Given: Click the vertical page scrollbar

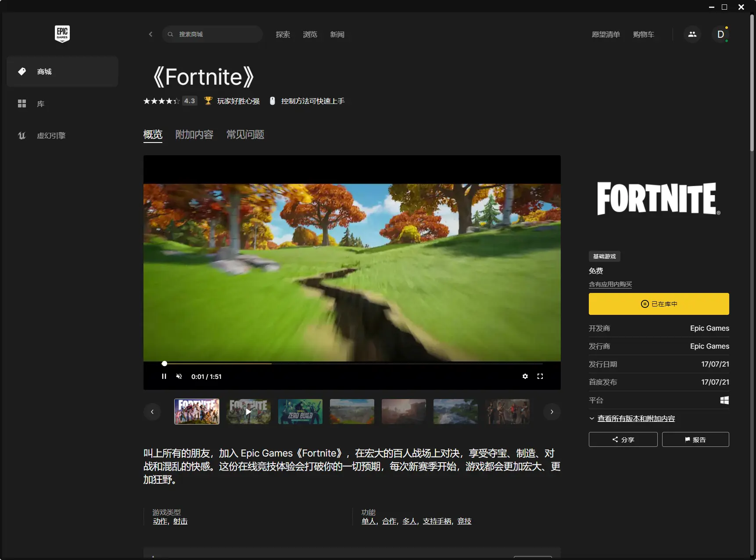Looking at the screenshot, I should (752, 83).
